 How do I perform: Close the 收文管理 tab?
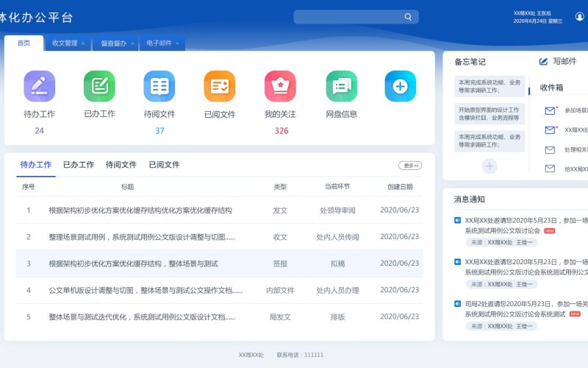pos(83,43)
